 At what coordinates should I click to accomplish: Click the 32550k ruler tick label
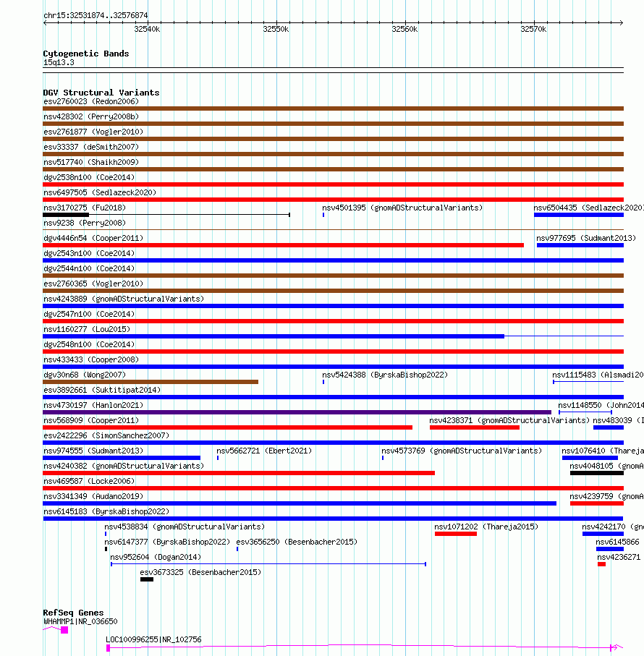tap(276, 29)
